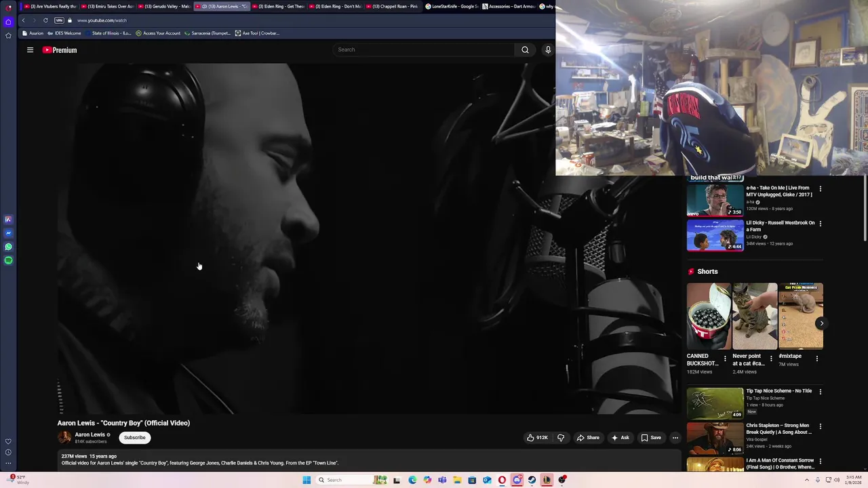Go back using the browser back arrow

23,20
